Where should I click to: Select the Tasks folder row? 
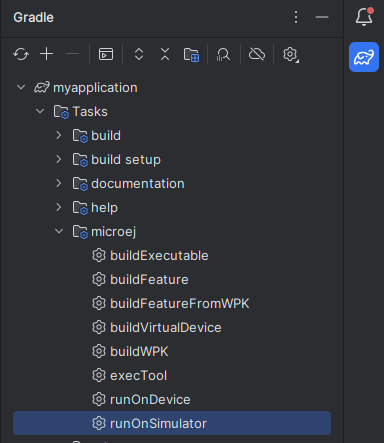pyautogui.click(x=172, y=112)
